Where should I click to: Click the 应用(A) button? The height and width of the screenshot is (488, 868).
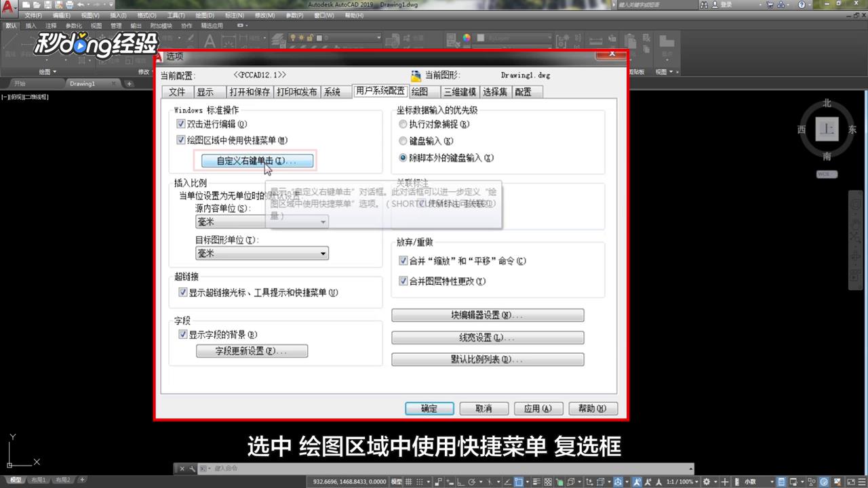pyautogui.click(x=538, y=409)
